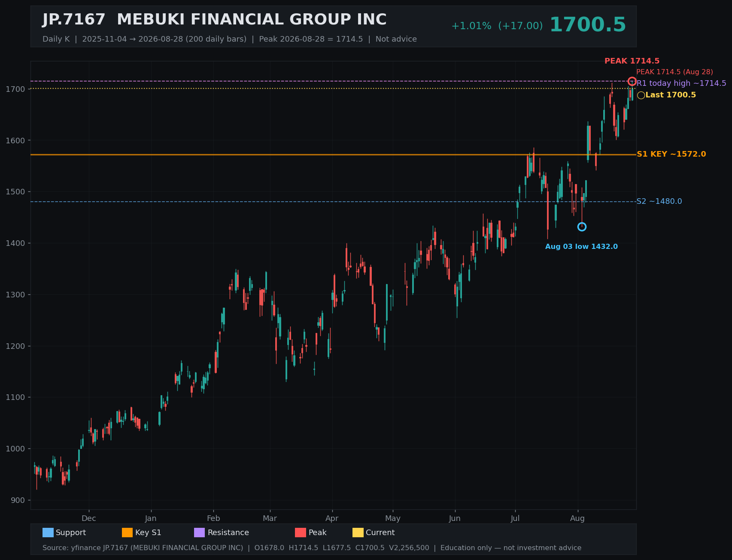Click the "Jul" x-axis month label
Screen dimensions: 732x560
(x=515, y=518)
